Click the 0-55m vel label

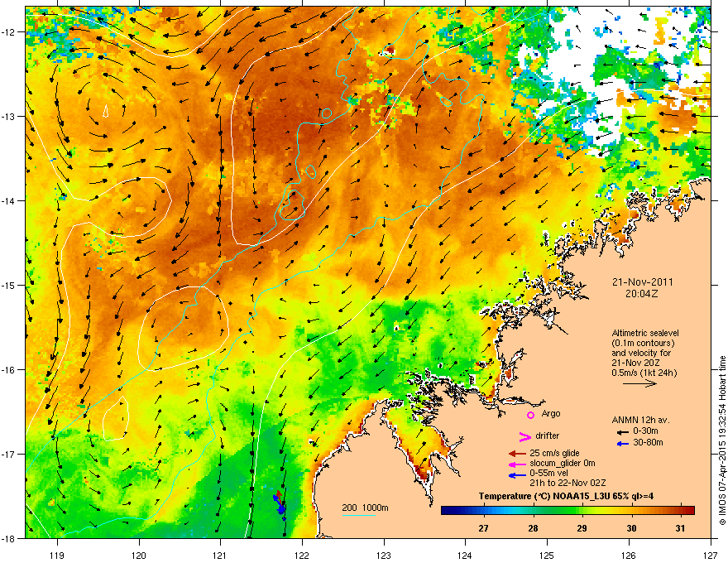click(548, 473)
